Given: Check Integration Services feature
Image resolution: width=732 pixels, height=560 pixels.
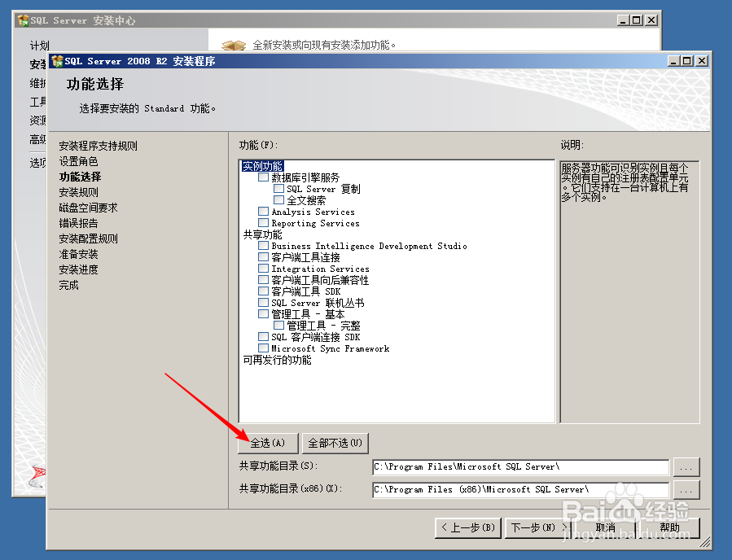Looking at the screenshot, I should click(x=263, y=269).
